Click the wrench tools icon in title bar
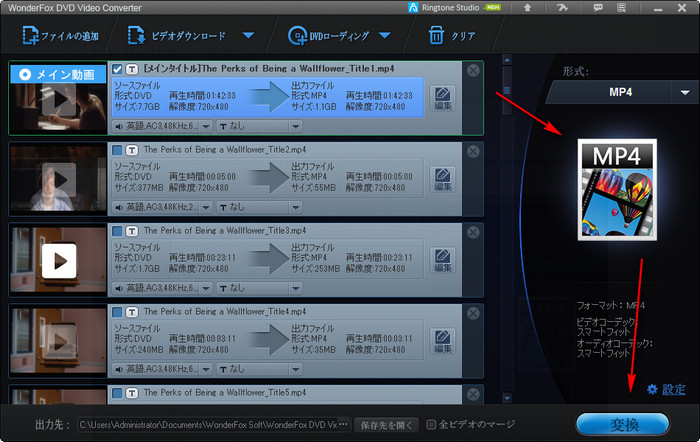Screen dimensions: 700x442 [x=562, y=8]
